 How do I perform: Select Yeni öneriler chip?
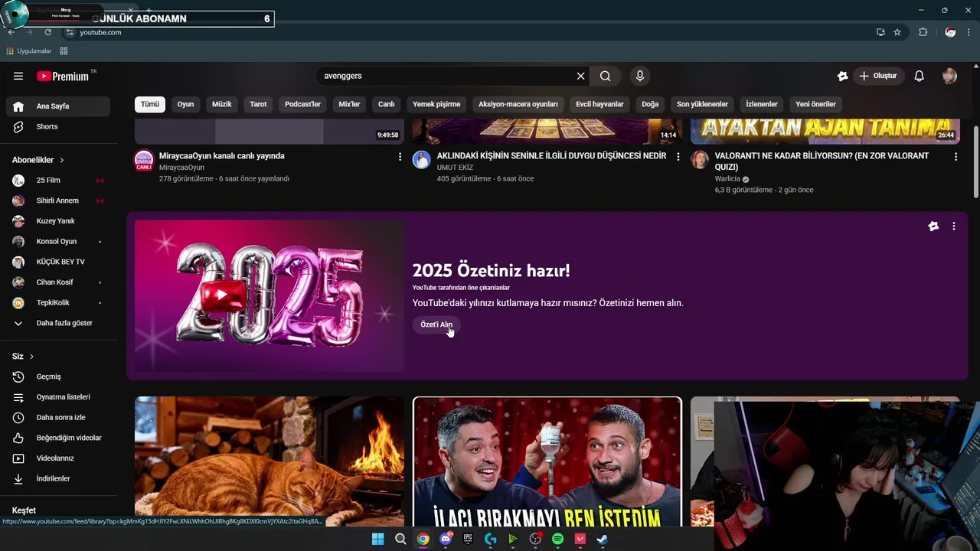click(x=816, y=104)
